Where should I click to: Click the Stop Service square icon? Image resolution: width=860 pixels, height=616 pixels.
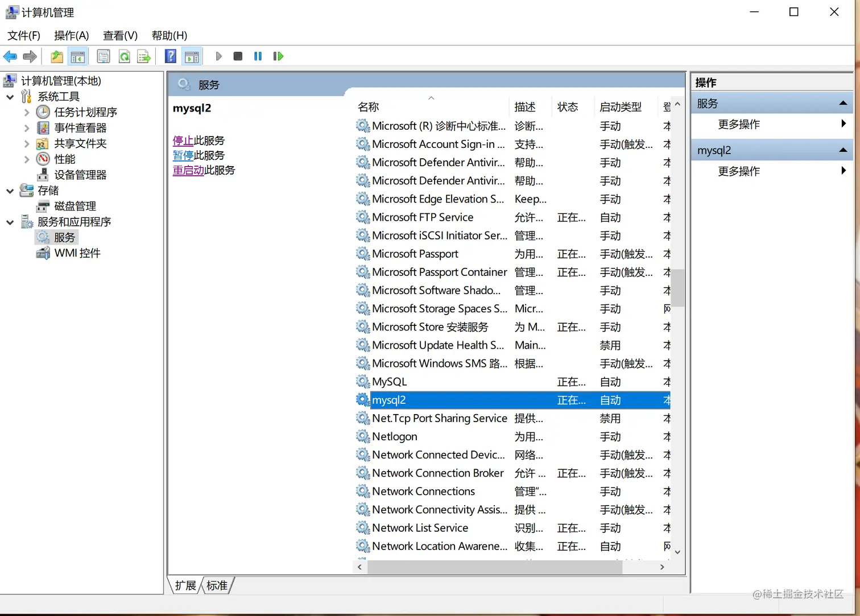pos(238,56)
